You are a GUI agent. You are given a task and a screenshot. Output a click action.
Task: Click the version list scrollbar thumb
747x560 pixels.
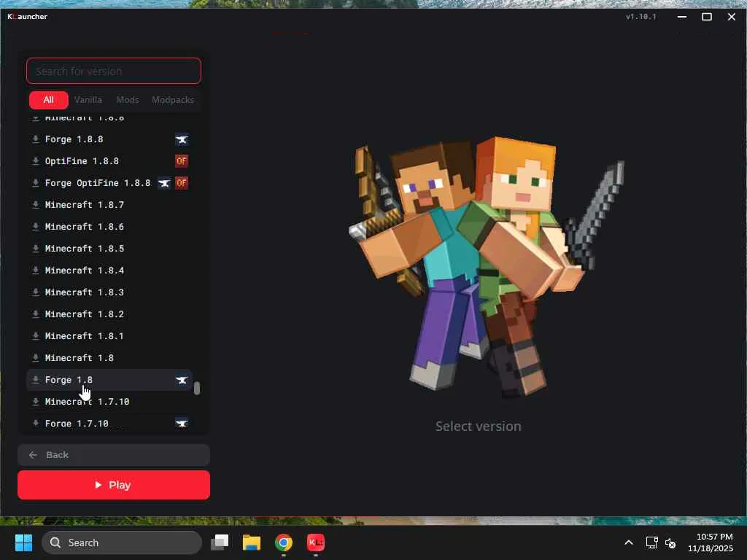pyautogui.click(x=197, y=389)
